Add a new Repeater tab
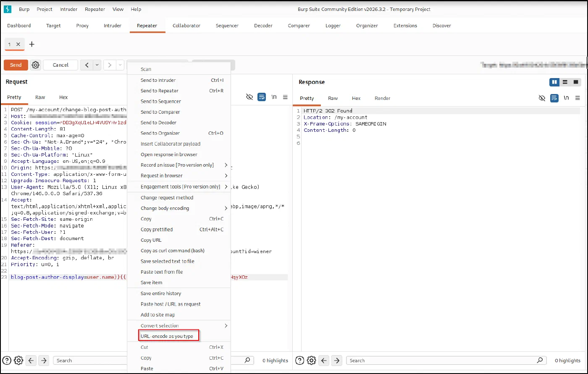 coord(31,44)
